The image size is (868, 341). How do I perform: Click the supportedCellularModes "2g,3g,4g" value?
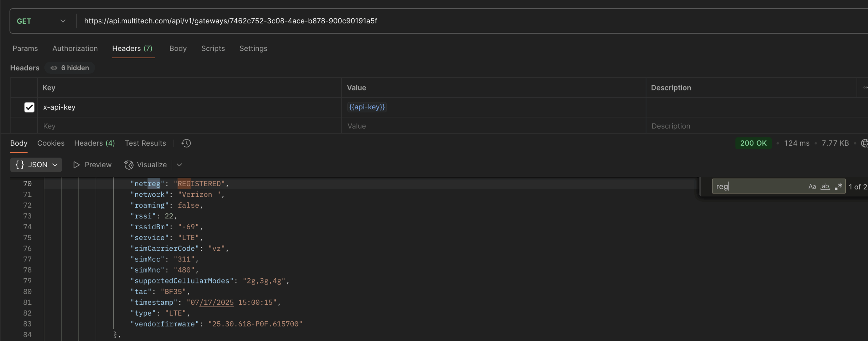pos(264,281)
